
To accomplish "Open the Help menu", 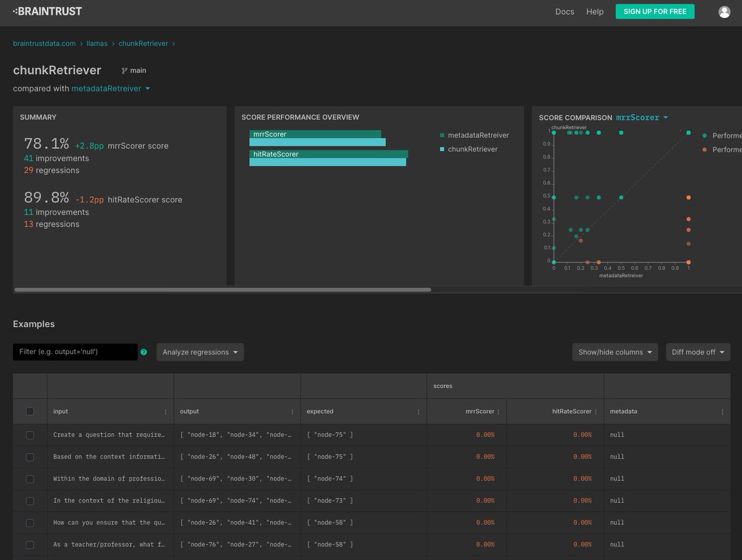I will pyautogui.click(x=595, y=12).
